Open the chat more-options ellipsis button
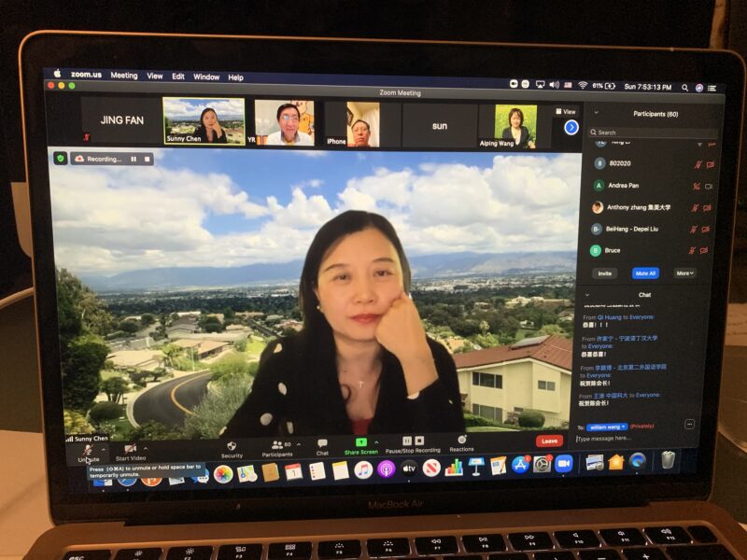 point(690,424)
